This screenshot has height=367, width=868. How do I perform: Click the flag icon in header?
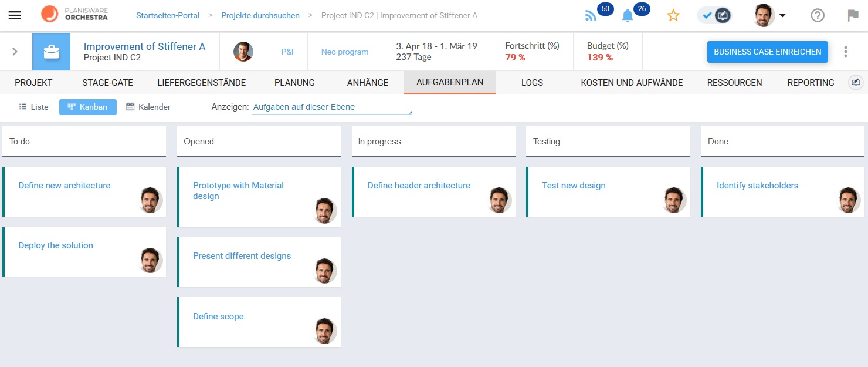853,16
